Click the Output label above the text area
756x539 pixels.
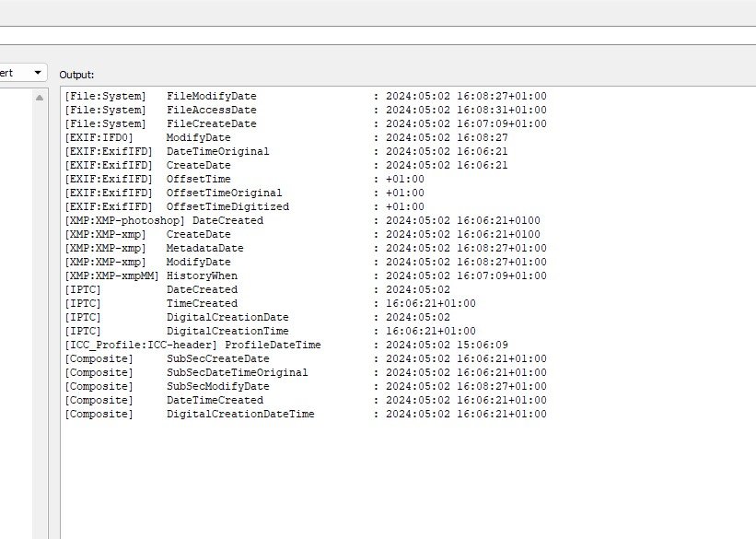pos(76,75)
